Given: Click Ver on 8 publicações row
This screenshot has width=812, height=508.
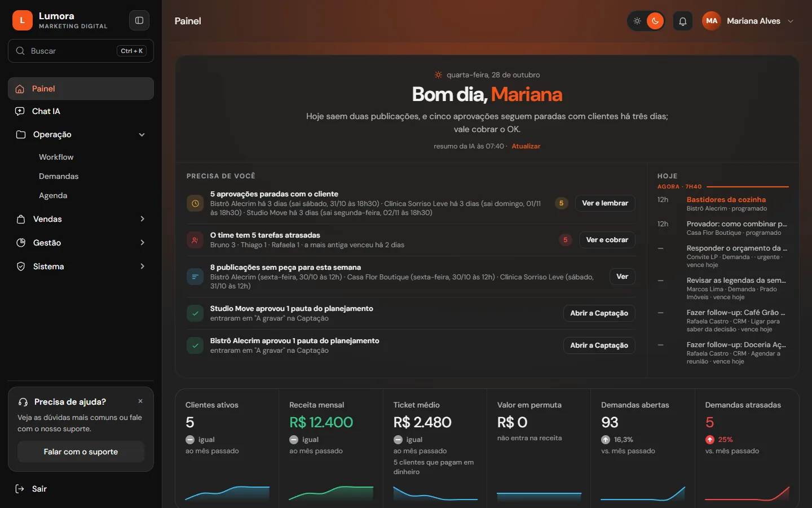Looking at the screenshot, I should [x=623, y=277].
